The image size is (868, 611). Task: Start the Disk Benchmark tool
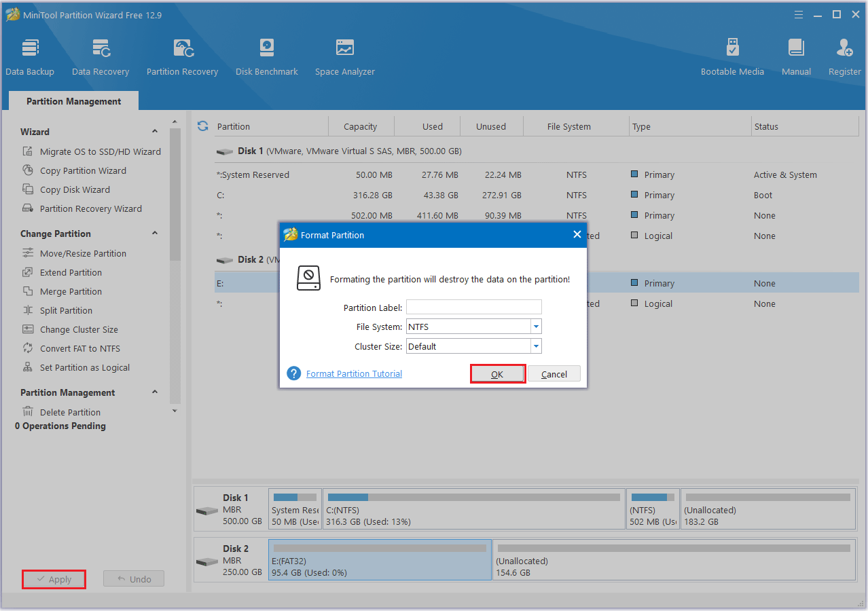tap(267, 58)
